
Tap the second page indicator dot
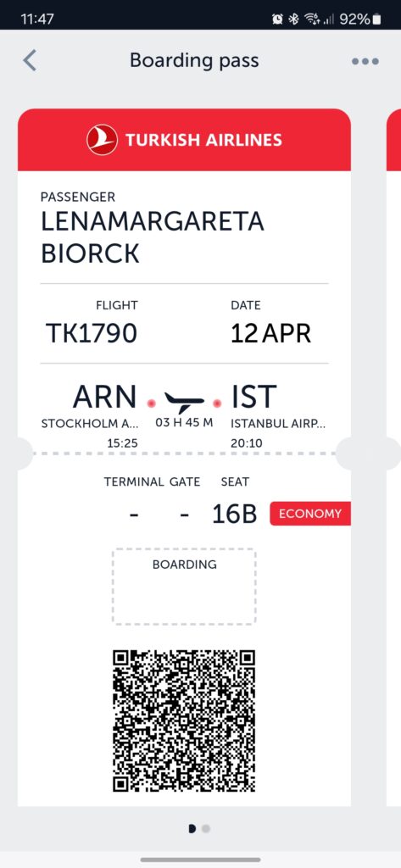(x=206, y=829)
